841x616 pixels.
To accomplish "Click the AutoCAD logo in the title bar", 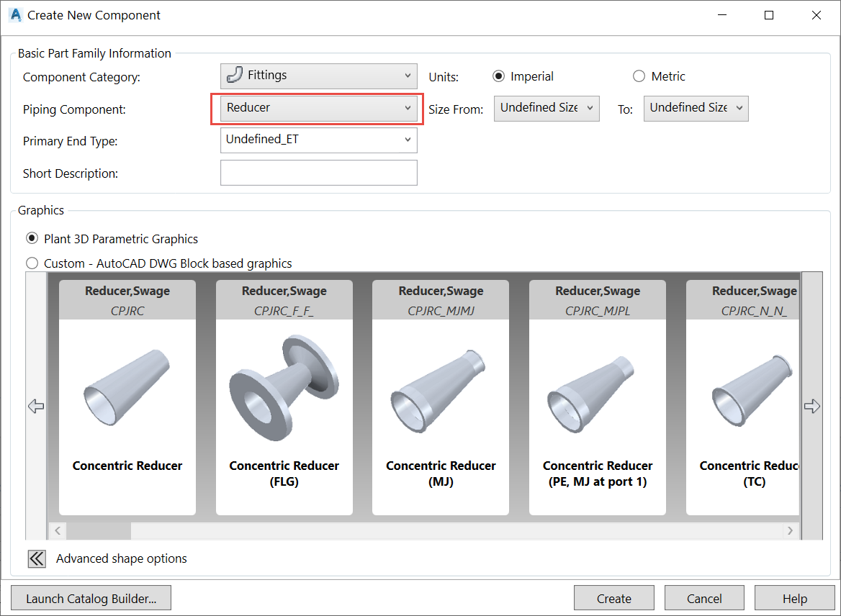I will pos(14,14).
